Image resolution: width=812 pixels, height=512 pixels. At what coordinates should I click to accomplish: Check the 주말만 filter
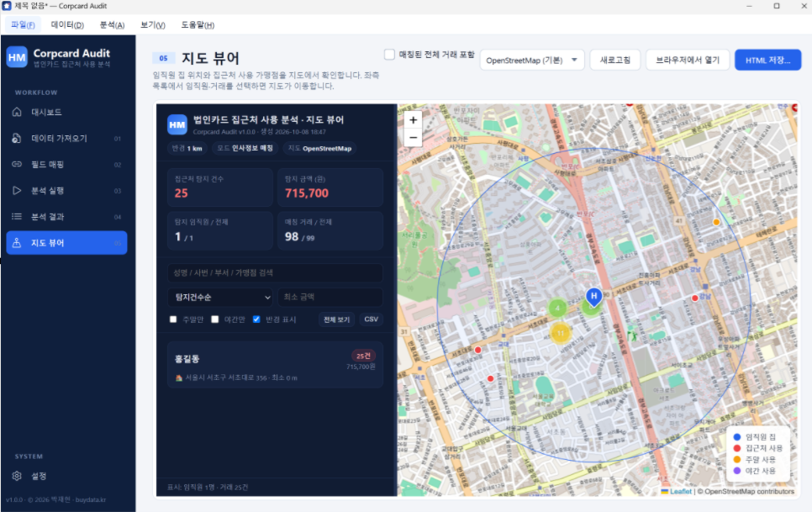point(173,319)
